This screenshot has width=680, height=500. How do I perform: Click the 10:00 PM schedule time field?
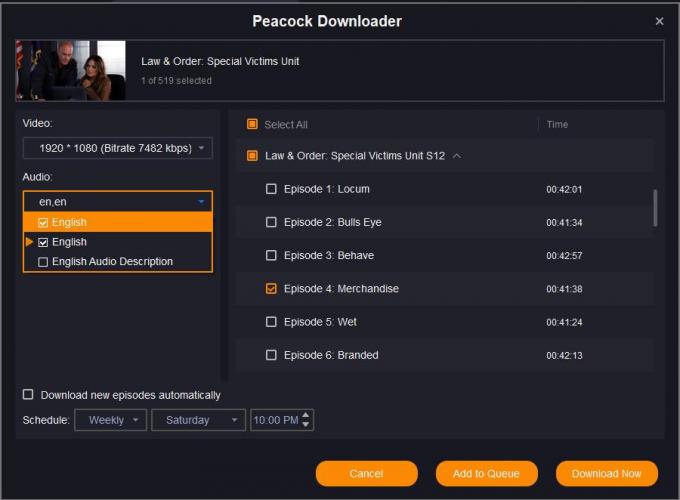[276, 420]
